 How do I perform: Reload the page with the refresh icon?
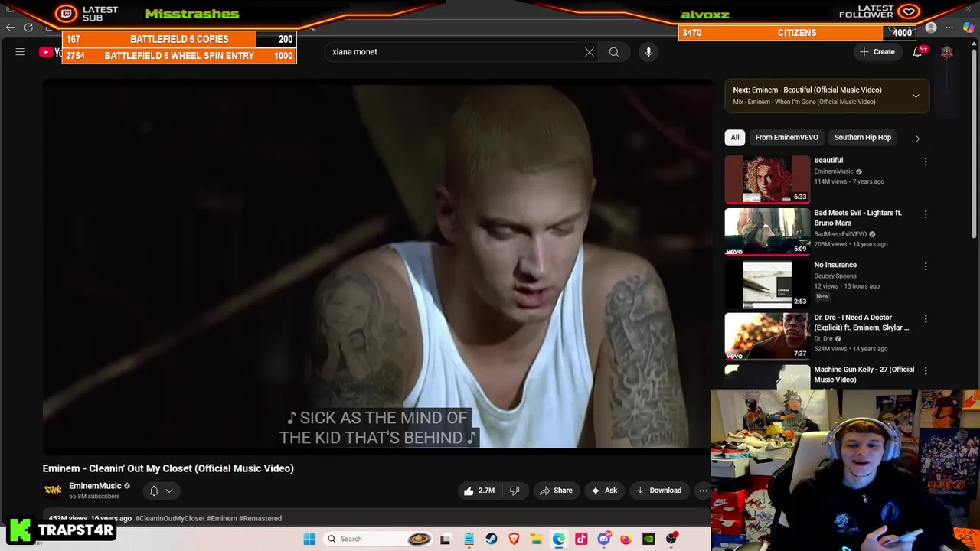[x=28, y=28]
